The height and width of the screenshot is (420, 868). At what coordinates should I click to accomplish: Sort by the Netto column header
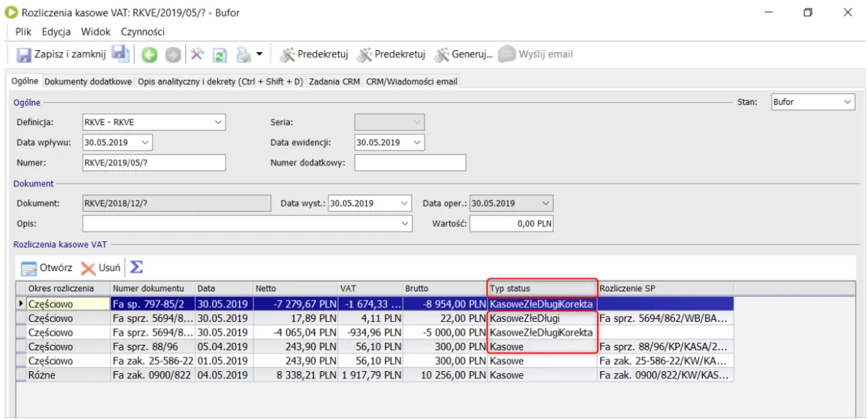coord(295,289)
